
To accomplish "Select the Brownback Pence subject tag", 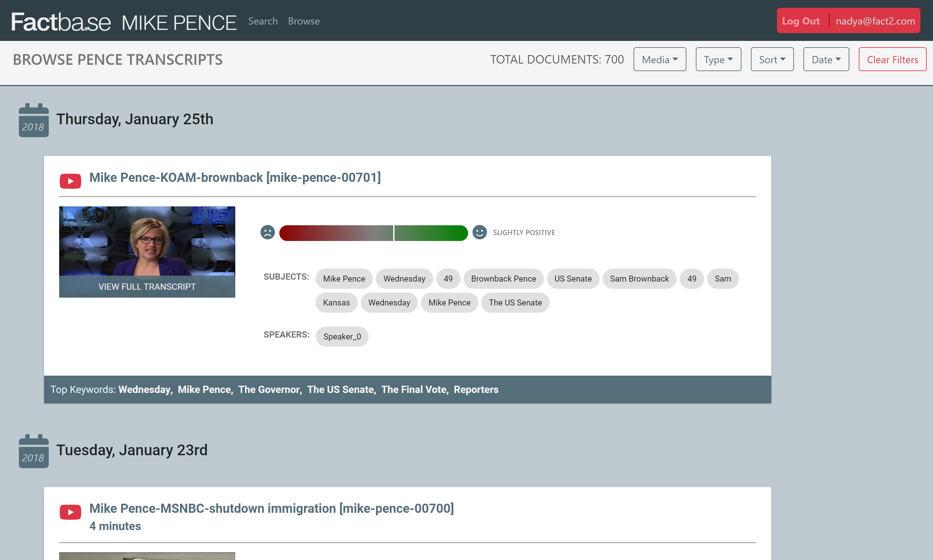I will 503,278.
